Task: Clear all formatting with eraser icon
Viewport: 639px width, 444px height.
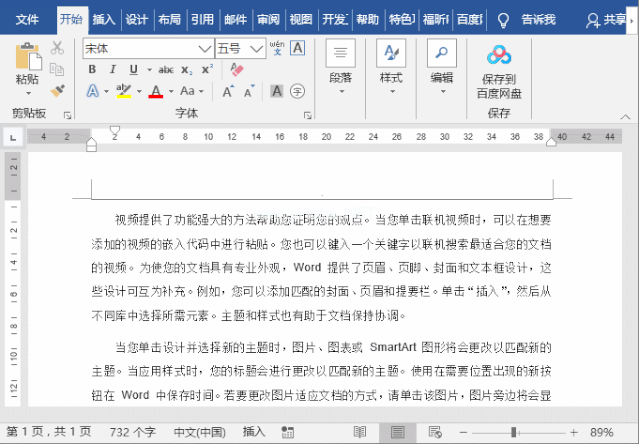Action: click(x=237, y=69)
